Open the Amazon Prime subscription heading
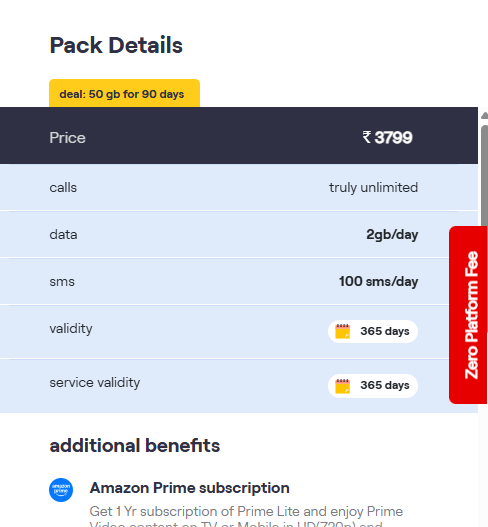Screen dimensions: 488x527 [190, 488]
